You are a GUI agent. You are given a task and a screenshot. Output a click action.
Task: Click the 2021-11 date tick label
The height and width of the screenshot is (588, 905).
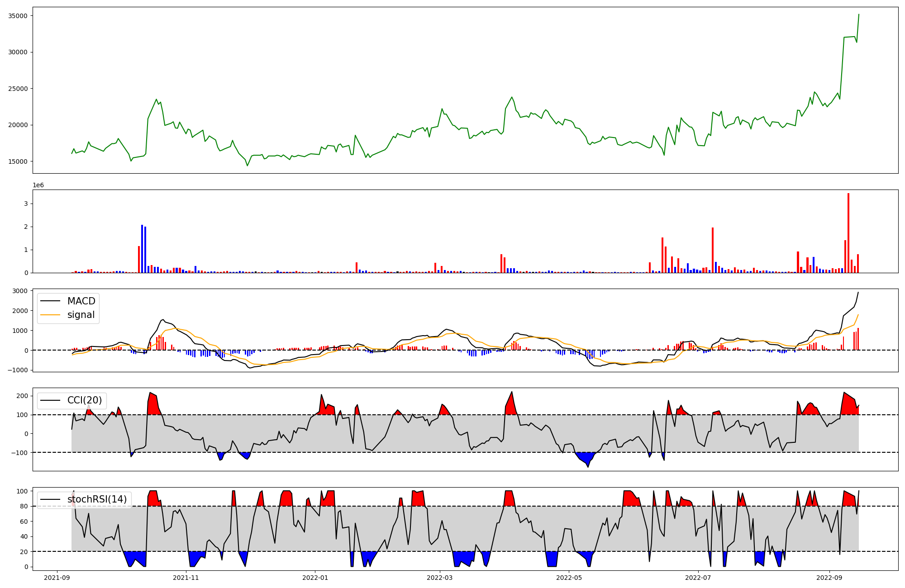click(186, 578)
